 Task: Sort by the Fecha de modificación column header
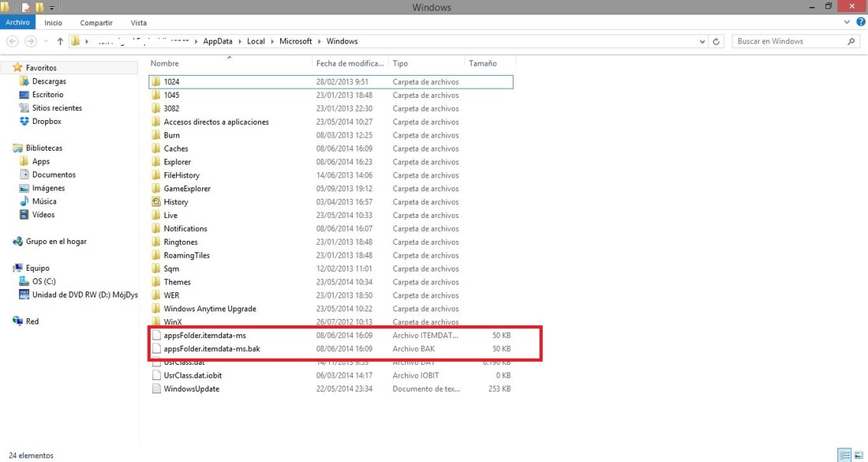(x=350, y=64)
